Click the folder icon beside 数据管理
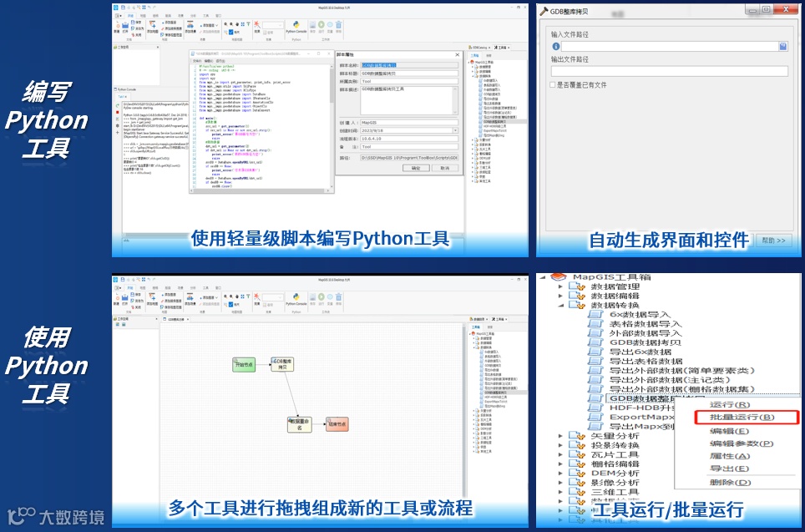The image size is (805, 532). point(577,286)
